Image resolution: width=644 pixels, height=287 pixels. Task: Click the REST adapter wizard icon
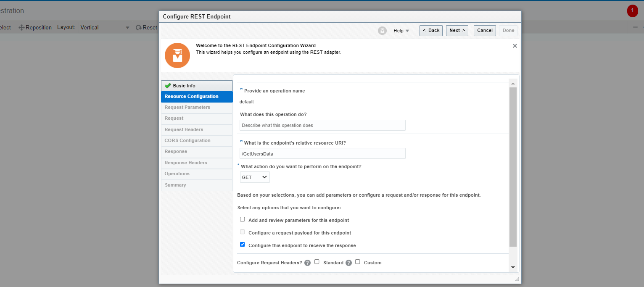(x=177, y=55)
